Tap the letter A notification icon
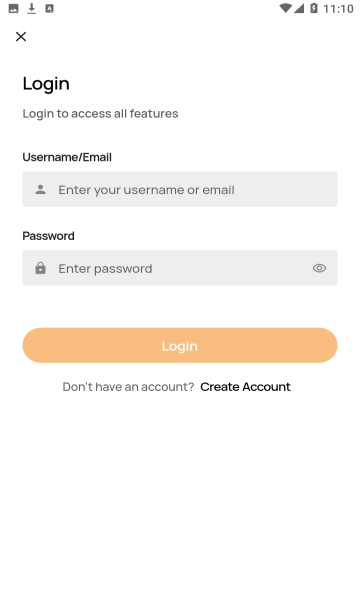 [49, 8]
